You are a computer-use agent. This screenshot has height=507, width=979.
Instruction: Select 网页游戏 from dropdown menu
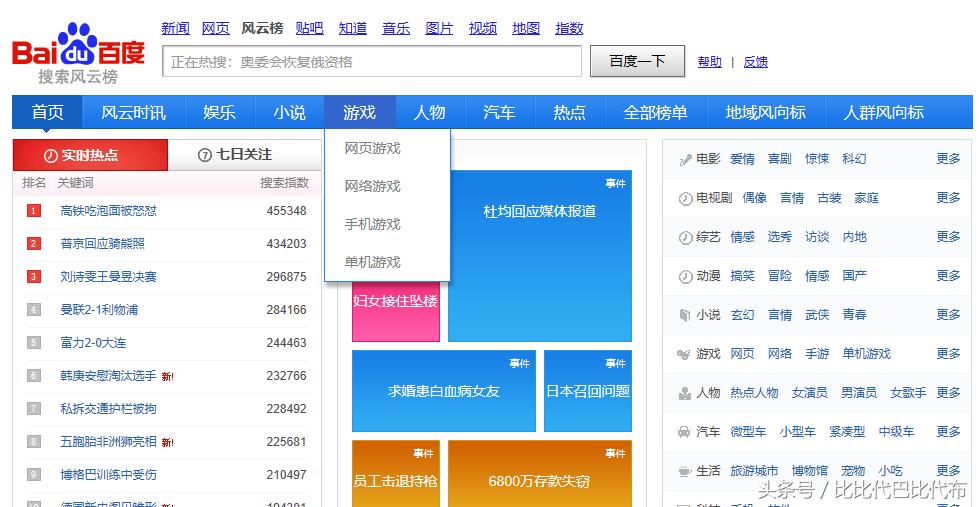[373, 149]
